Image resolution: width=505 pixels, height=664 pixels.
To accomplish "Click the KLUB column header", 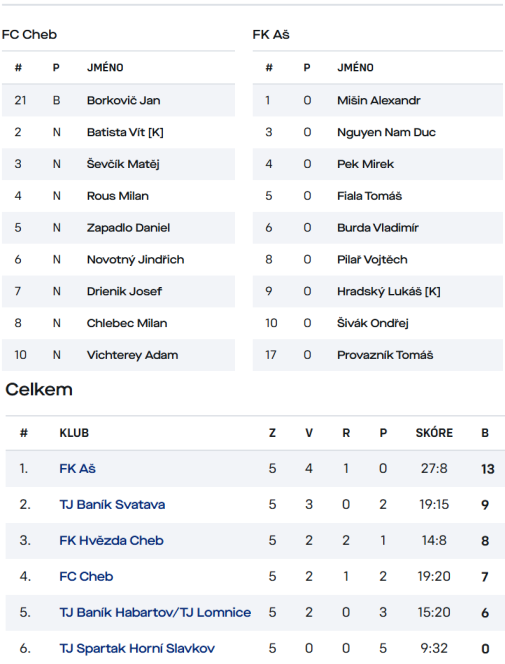I will point(74,433).
